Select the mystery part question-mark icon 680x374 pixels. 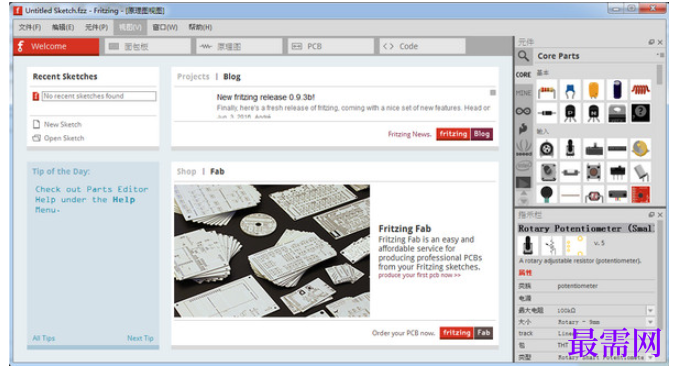[x=641, y=113]
